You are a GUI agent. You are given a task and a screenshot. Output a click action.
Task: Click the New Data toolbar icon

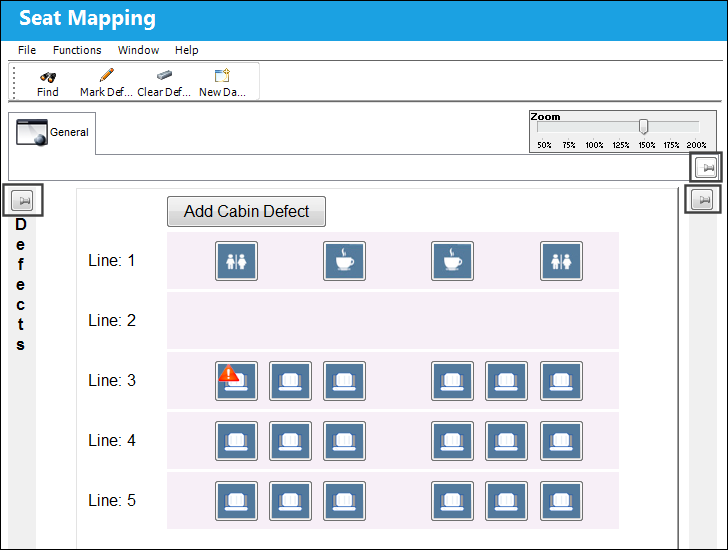point(222,75)
